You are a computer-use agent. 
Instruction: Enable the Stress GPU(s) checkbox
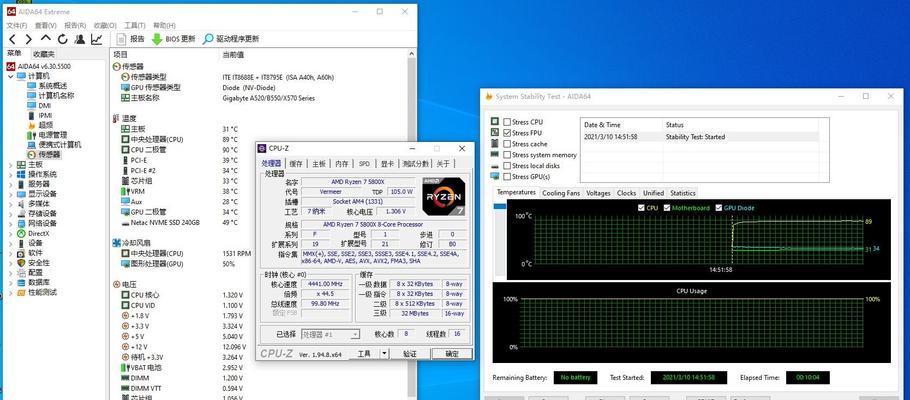pos(507,176)
